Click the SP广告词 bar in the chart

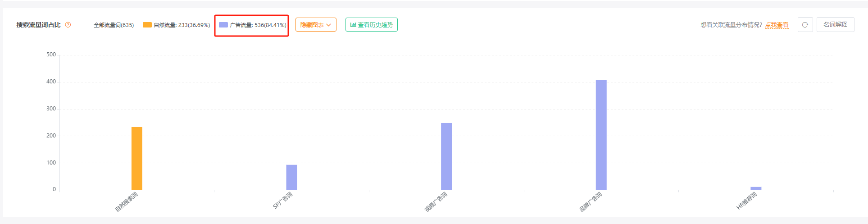(x=291, y=177)
